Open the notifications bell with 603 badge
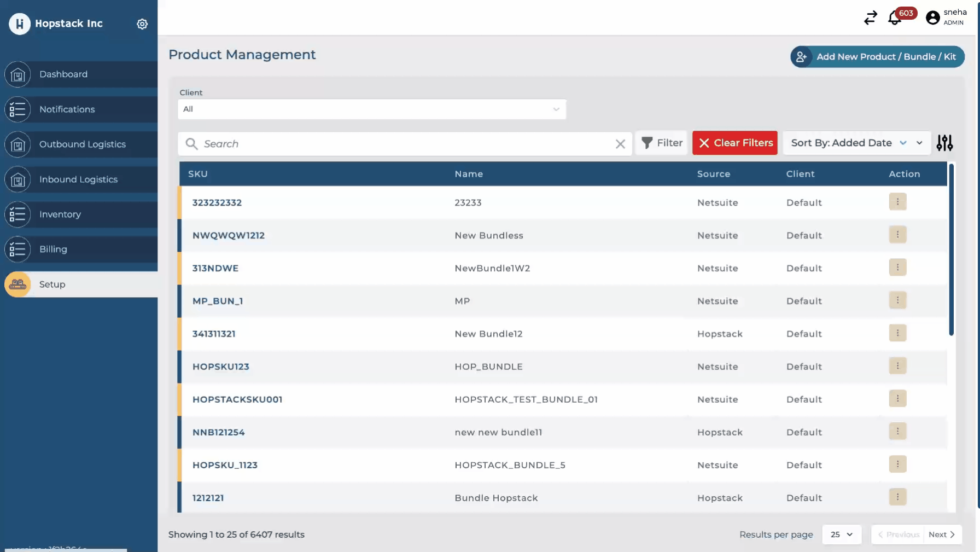 coord(895,18)
